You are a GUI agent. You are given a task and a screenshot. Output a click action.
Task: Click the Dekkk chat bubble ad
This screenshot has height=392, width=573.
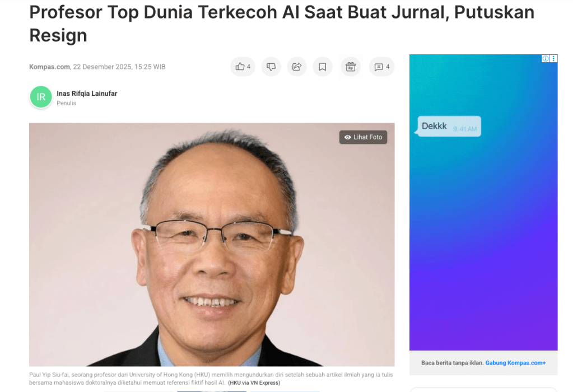click(x=449, y=127)
